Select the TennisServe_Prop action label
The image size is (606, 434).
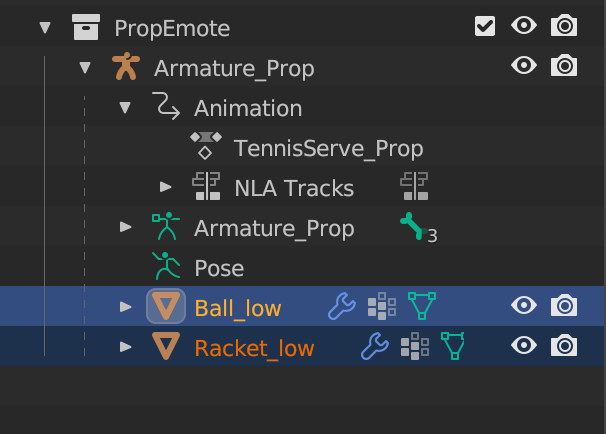tap(328, 148)
